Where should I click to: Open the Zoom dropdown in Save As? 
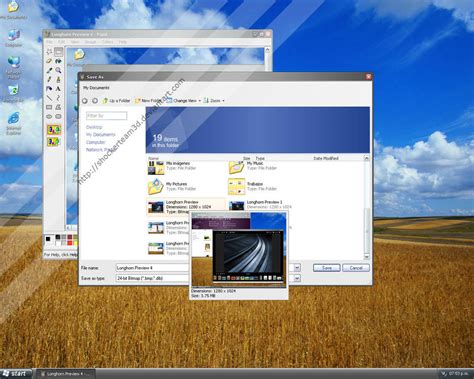pyautogui.click(x=214, y=100)
